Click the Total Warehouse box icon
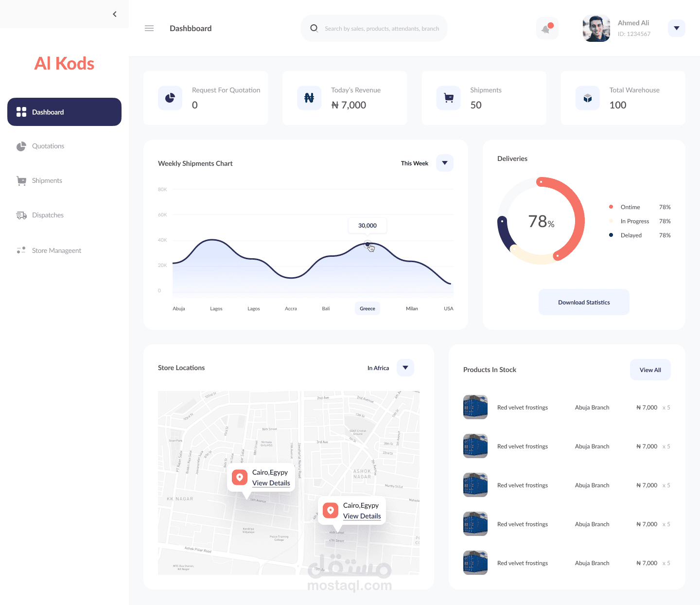Viewport: 700px width, 605px height. 587,98
